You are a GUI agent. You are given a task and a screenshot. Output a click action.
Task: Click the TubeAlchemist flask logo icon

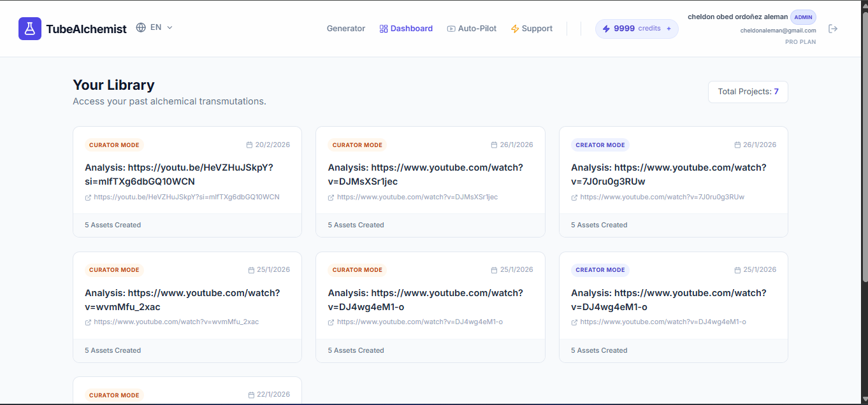point(30,29)
